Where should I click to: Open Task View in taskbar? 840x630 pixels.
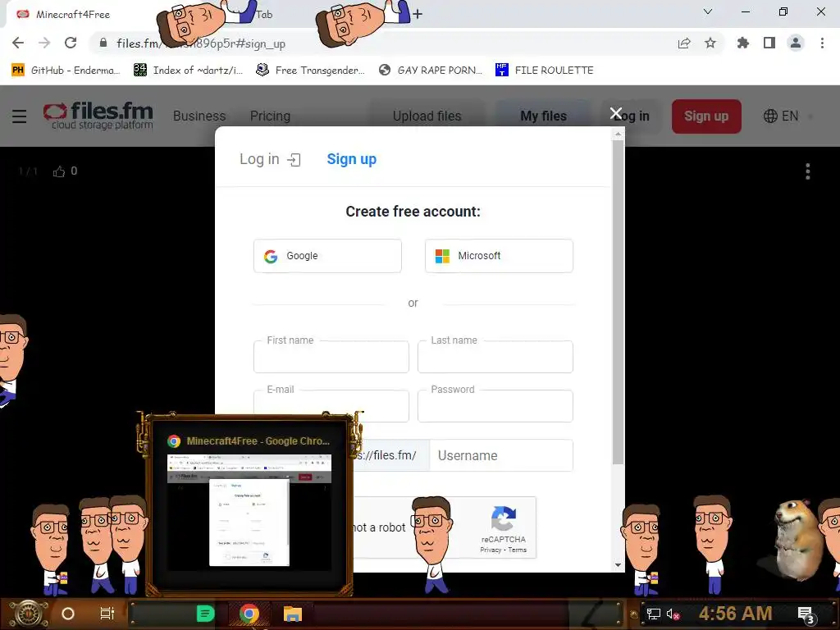(107, 614)
